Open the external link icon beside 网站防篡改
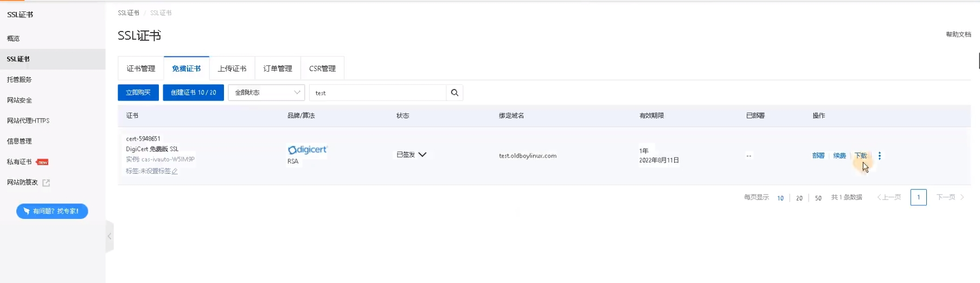980x283 pixels. (x=46, y=183)
